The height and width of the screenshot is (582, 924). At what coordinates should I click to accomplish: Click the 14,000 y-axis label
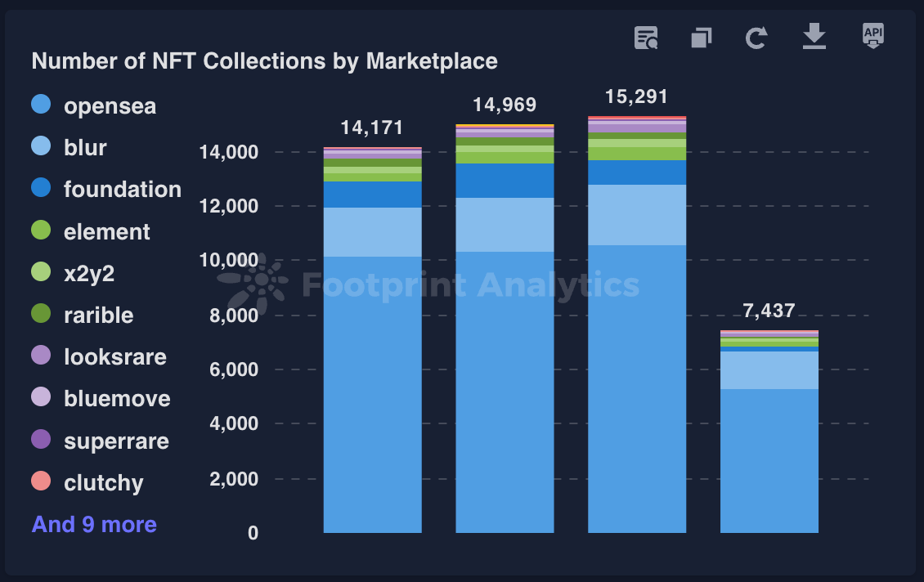(229, 152)
